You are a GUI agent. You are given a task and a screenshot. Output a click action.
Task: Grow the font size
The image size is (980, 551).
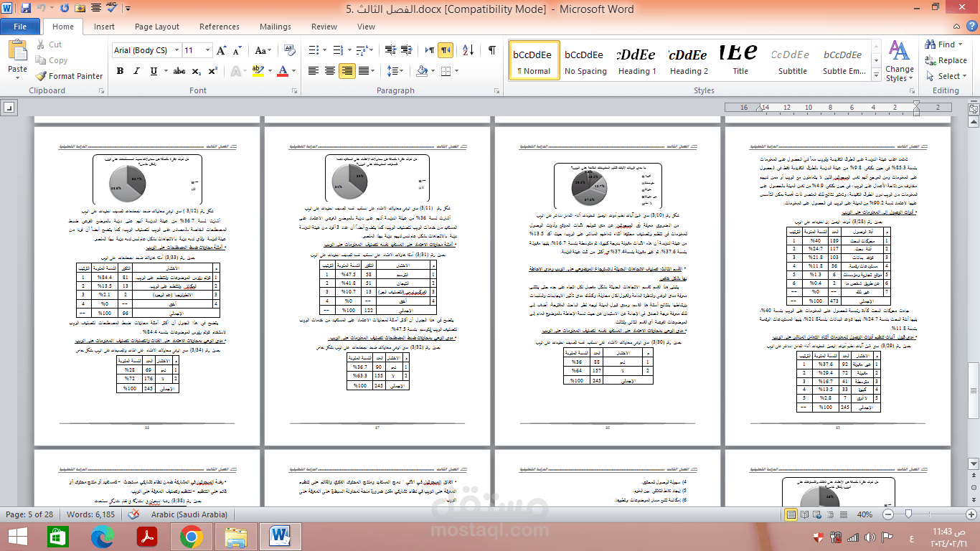point(221,51)
